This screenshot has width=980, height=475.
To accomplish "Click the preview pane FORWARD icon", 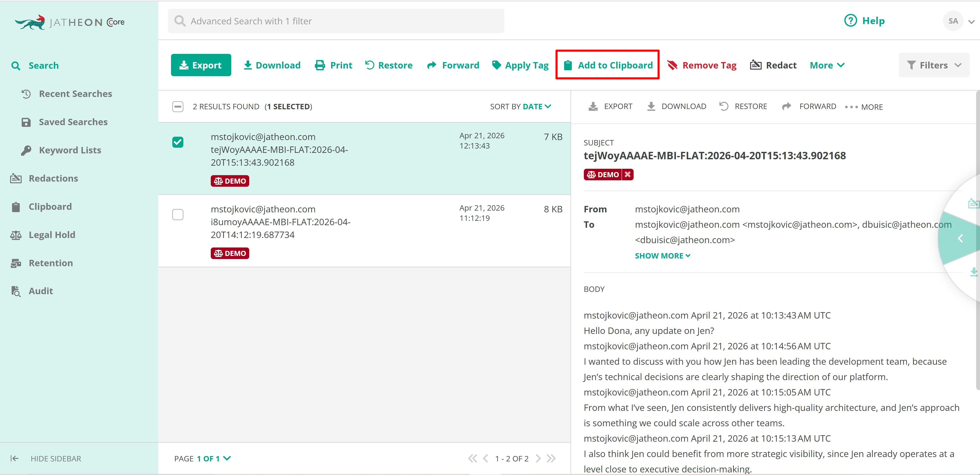I will [786, 107].
